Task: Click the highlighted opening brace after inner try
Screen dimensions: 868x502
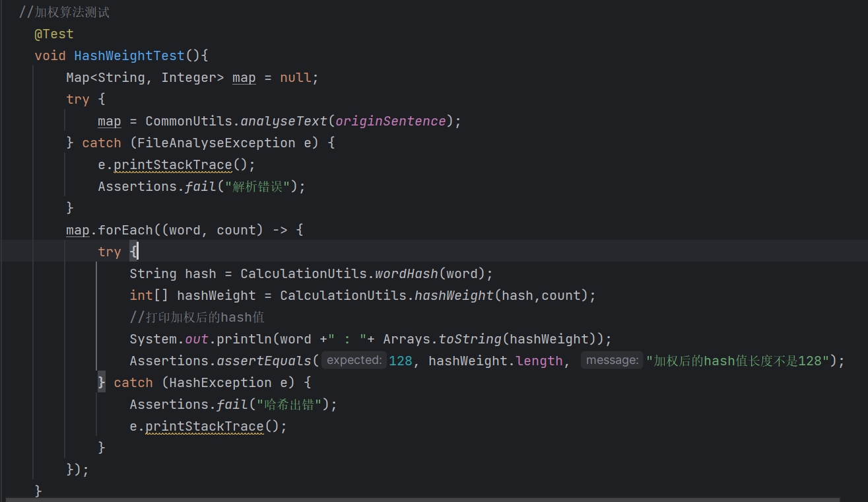Action: (133, 252)
